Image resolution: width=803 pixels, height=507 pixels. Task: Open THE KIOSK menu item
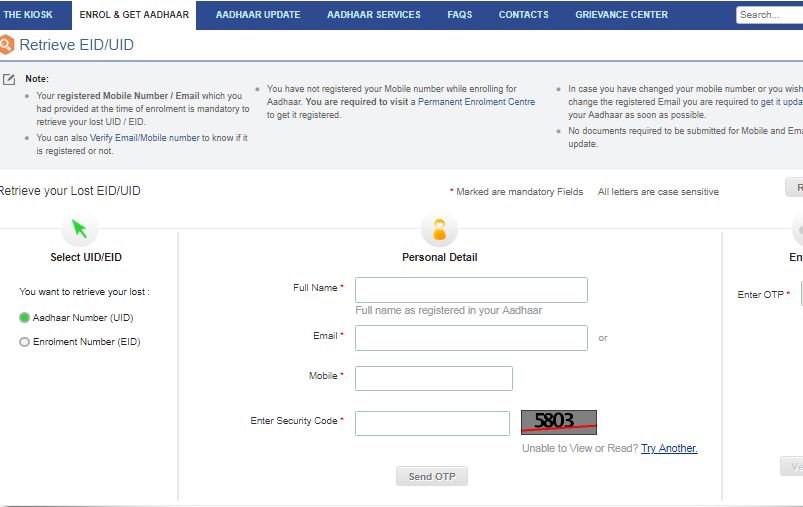(28, 15)
